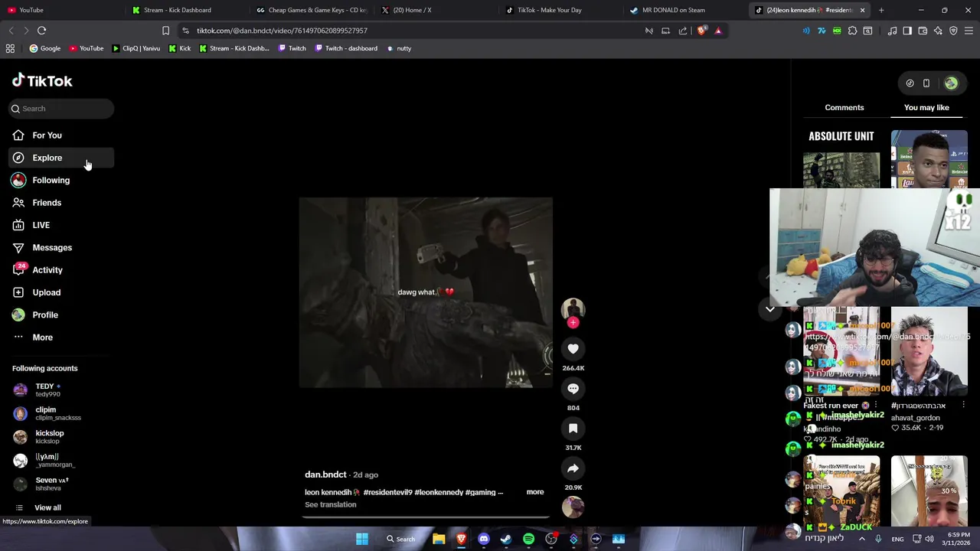Image resolution: width=980 pixels, height=551 pixels.
Task: Click the TikTok logo
Action: [x=42, y=81]
